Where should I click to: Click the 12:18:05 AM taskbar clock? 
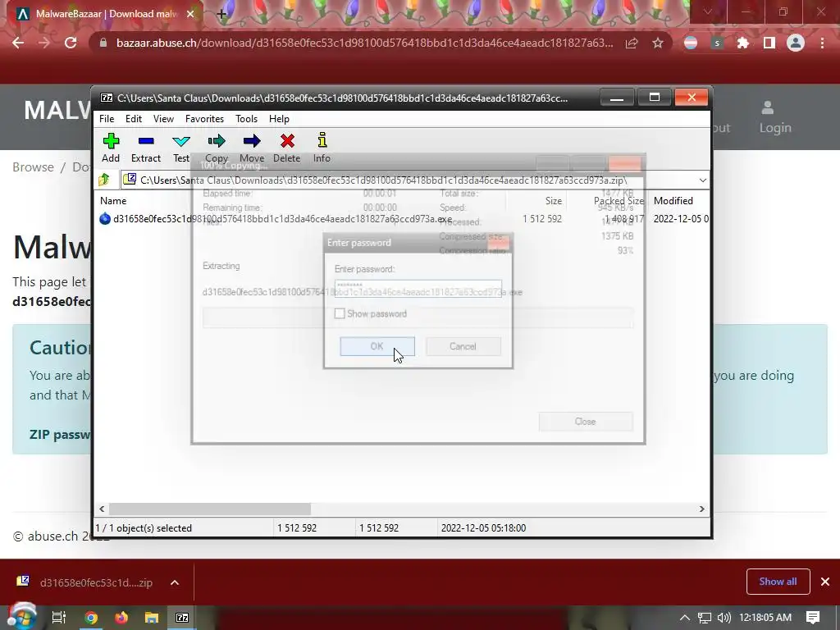765,618
